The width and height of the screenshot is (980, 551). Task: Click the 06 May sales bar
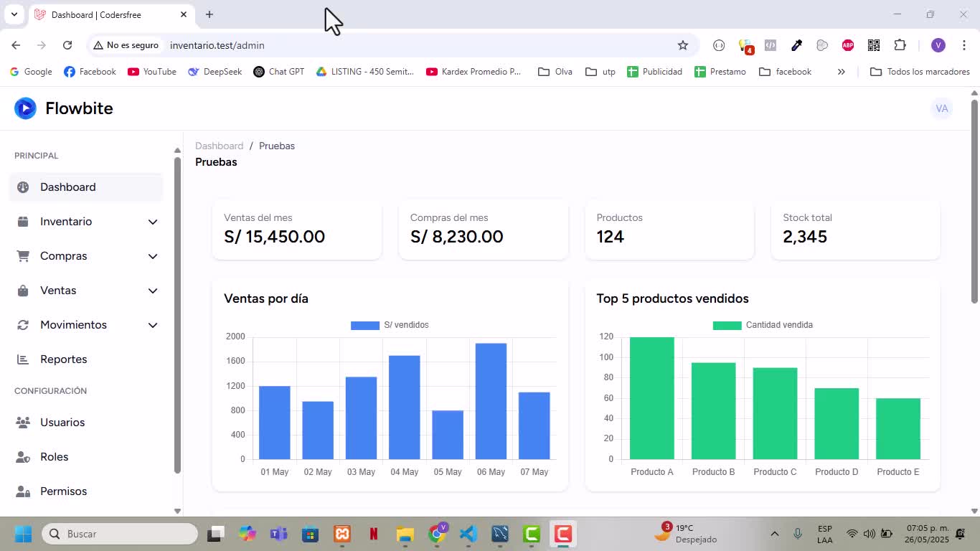(491, 401)
